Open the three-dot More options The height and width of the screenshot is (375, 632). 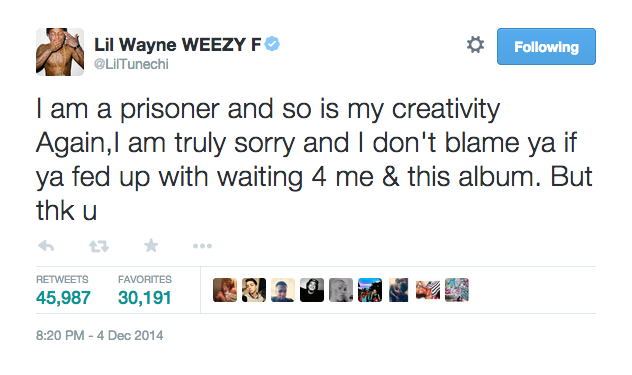(x=202, y=246)
